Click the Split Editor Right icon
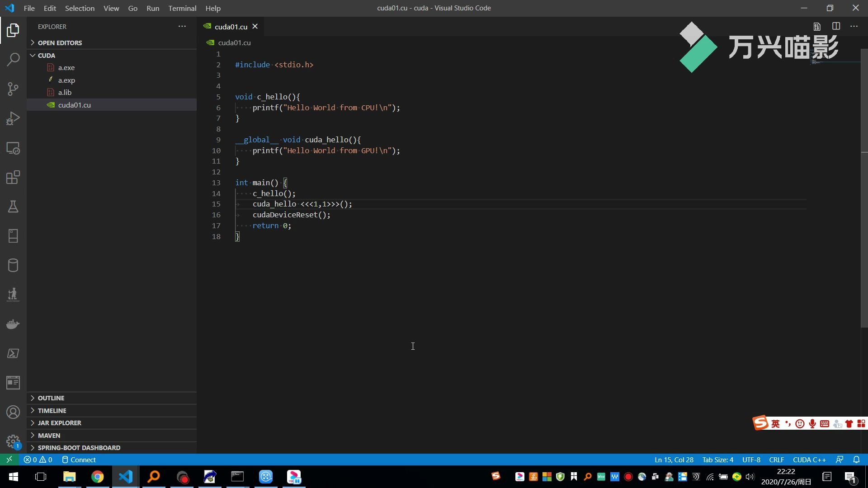868x488 pixels. 836,26
